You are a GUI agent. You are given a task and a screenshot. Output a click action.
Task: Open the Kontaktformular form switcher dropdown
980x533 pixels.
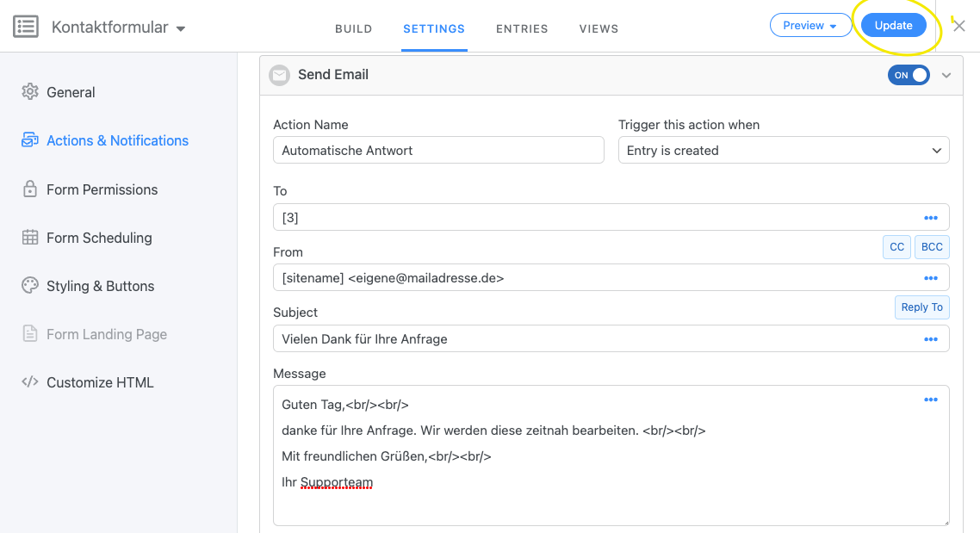(x=181, y=28)
